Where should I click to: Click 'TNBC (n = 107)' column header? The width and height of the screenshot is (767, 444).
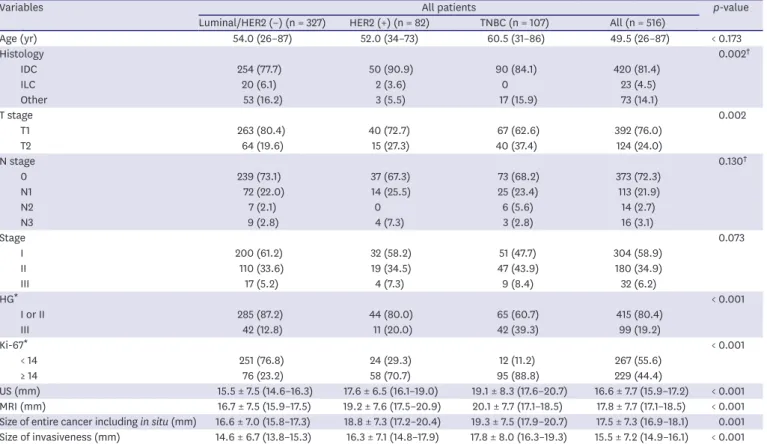(515, 23)
